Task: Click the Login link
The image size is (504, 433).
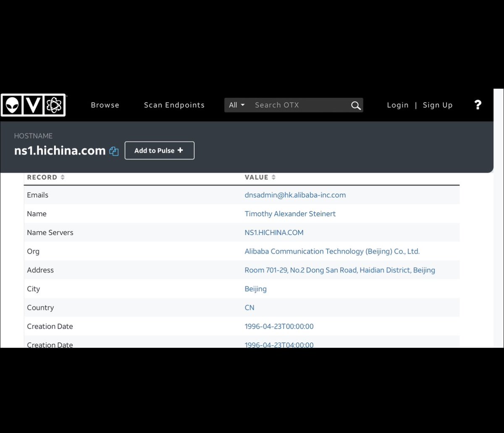Action: tap(398, 105)
